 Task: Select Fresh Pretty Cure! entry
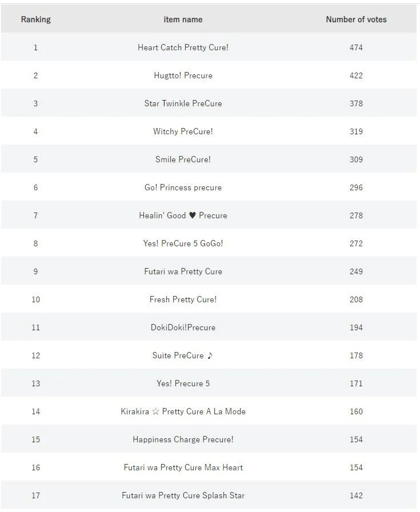(183, 299)
